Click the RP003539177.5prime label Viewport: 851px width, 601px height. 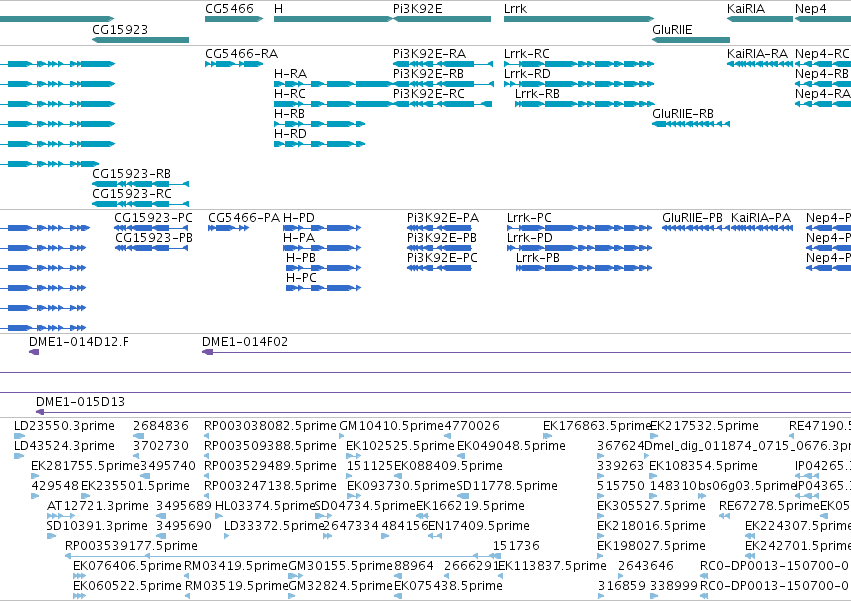131,546
